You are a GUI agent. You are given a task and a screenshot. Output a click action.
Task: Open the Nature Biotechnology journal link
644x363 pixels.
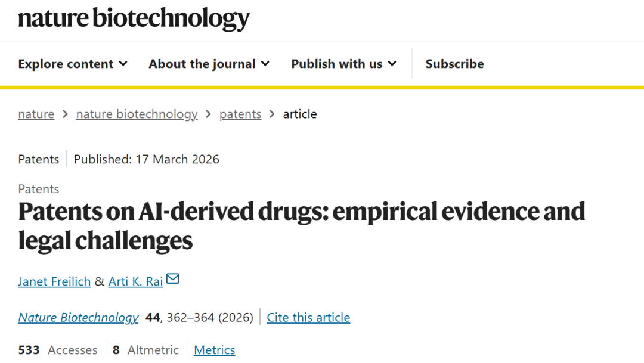coord(78,318)
